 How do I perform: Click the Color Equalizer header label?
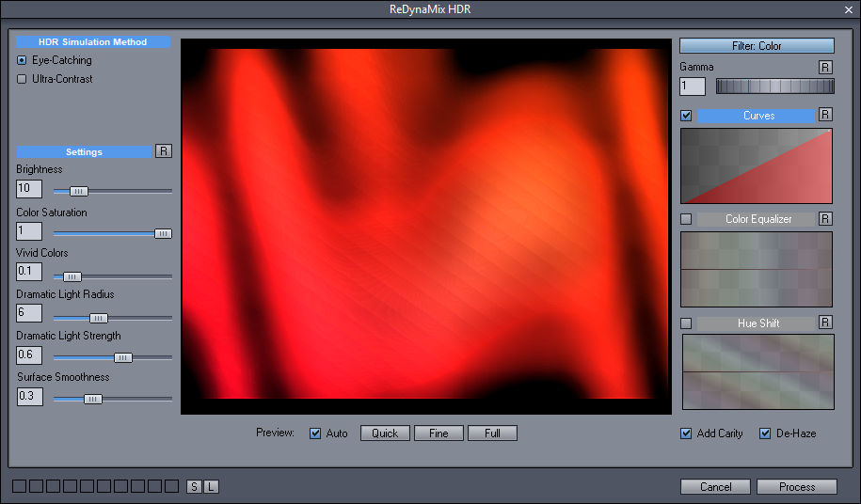click(757, 219)
